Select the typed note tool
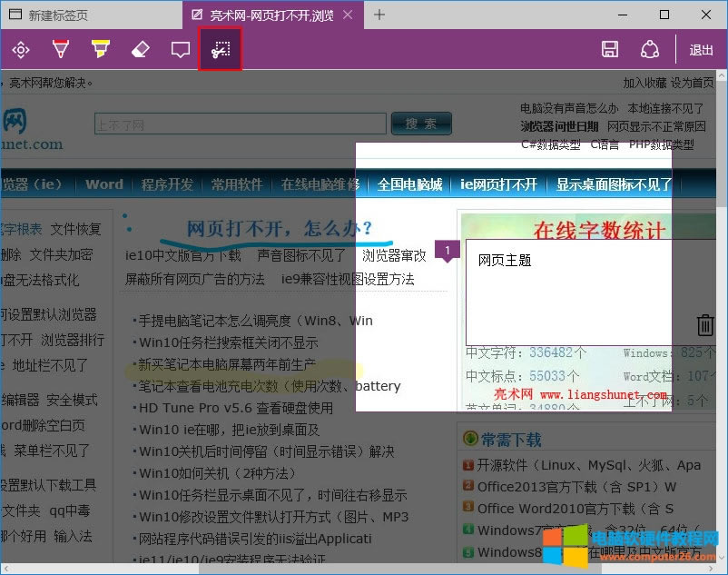The width and height of the screenshot is (728, 575). (x=181, y=50)
